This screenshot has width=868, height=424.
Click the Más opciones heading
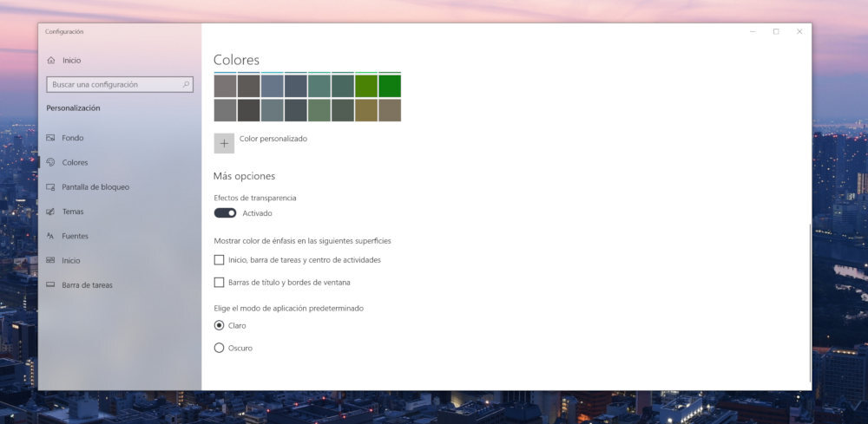click(x=244, y=176)
